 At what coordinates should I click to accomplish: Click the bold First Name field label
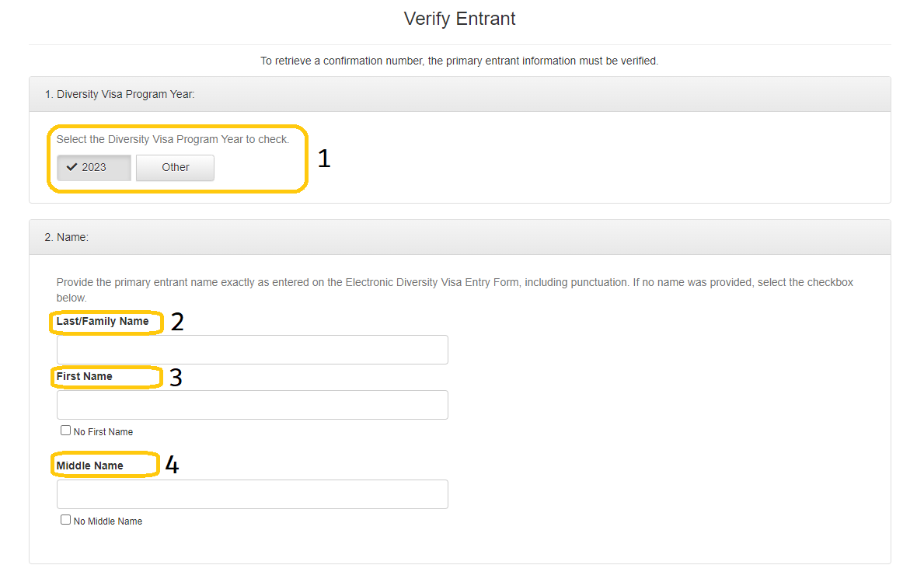[x=85, y=376]
